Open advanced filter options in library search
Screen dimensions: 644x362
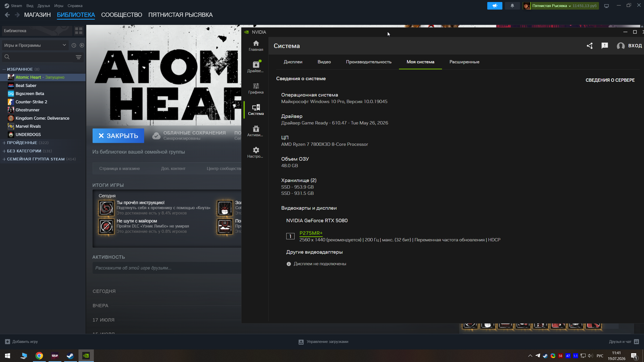[x=78, y=57]
